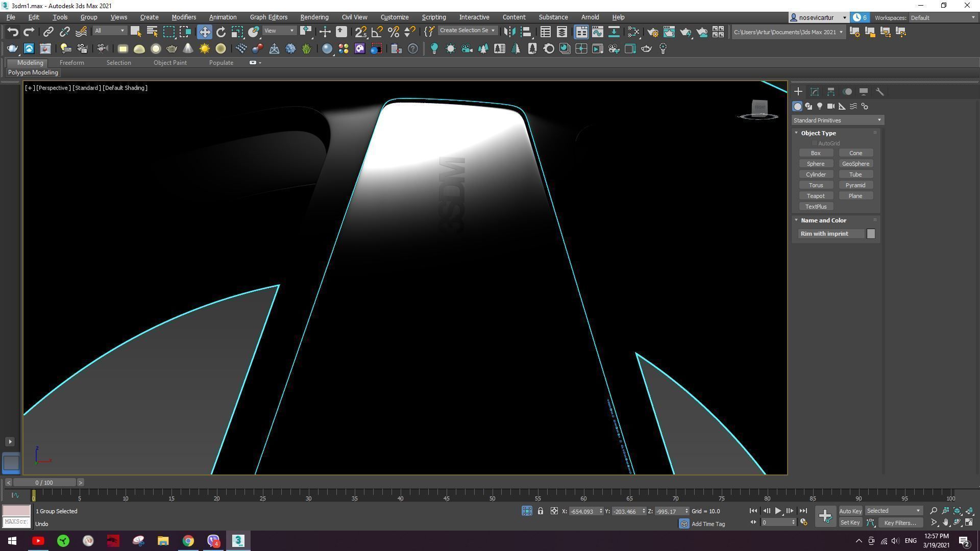
Task: Create a Sphere primitive
Action: pos(816,164)
